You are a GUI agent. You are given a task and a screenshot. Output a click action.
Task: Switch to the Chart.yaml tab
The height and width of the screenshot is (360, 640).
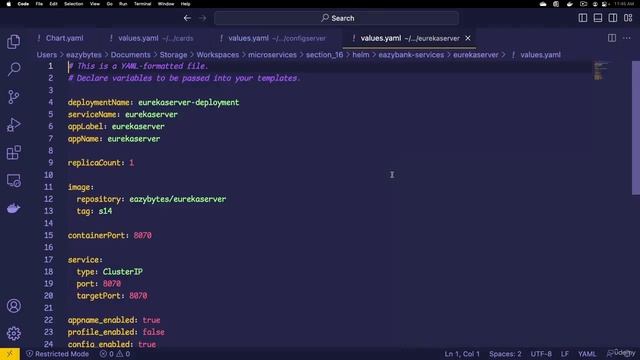pyautogui.click(x=60, y=38)
